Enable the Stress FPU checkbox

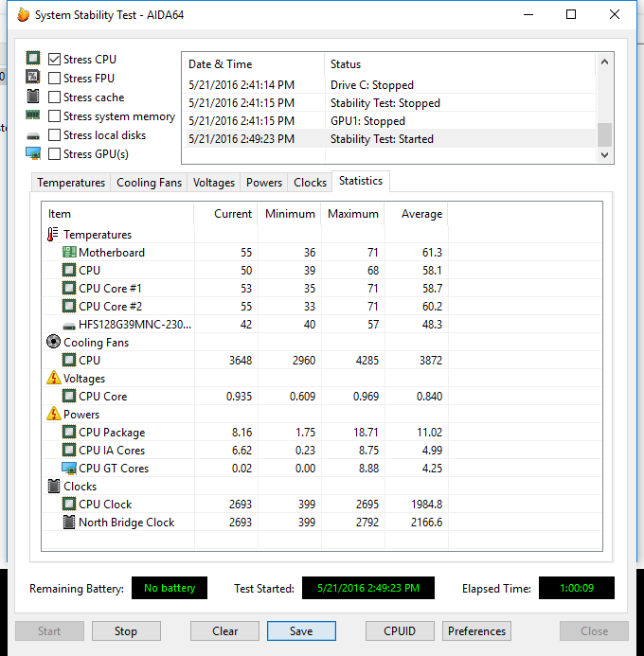(x=54, y=79)
